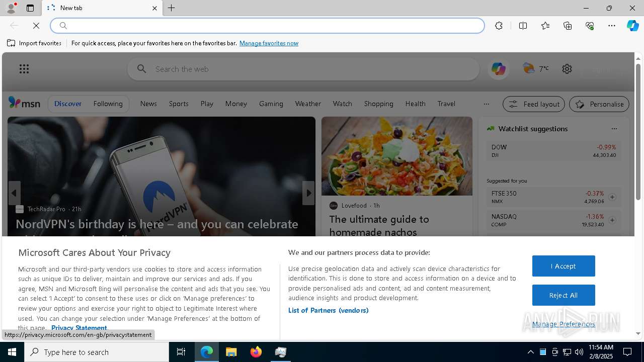
Task: Click the taskbar search box
Action: click(97, 352)
